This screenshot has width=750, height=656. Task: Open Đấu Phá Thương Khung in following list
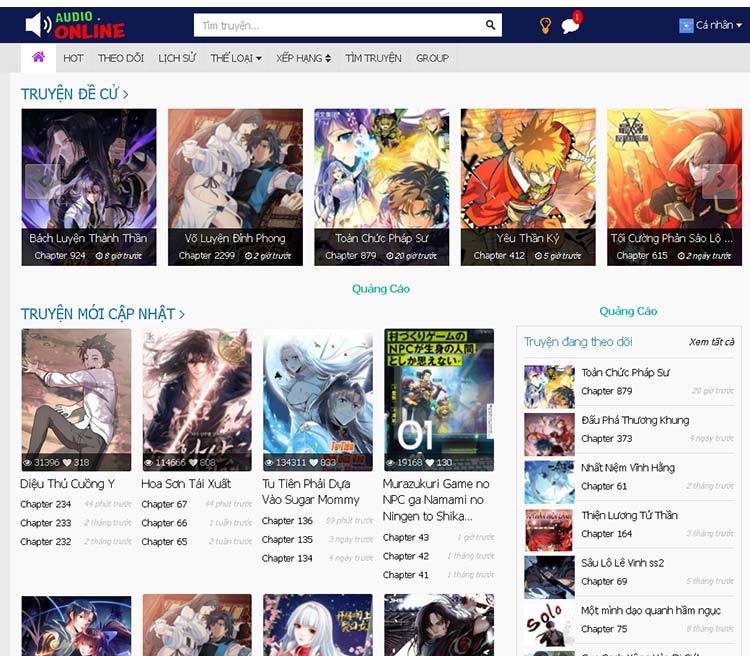point(635,420)
